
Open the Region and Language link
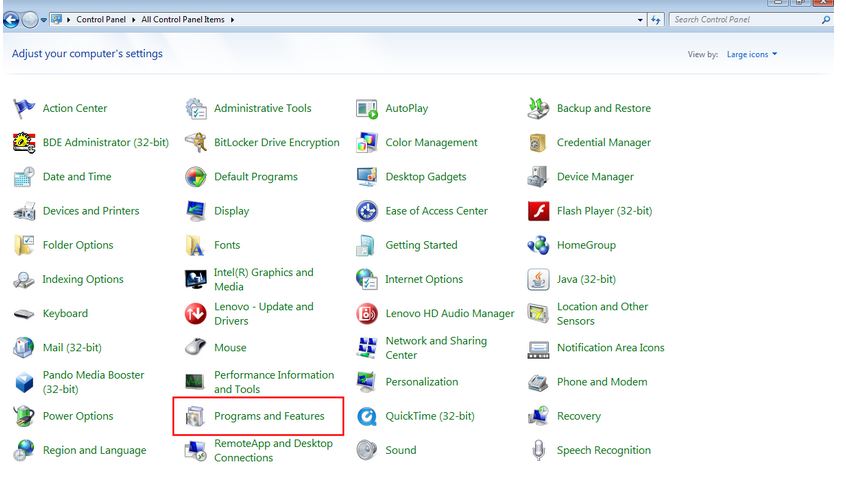[x=94, y=450]
